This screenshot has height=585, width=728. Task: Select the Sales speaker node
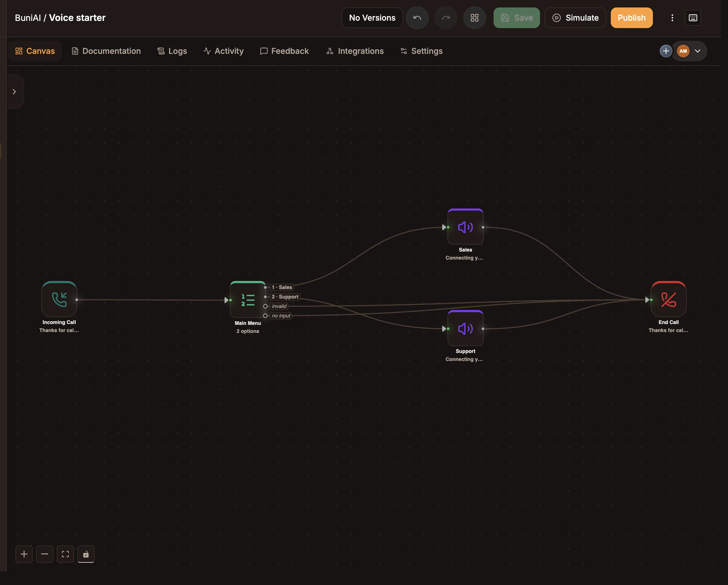(x=465, y=227)
